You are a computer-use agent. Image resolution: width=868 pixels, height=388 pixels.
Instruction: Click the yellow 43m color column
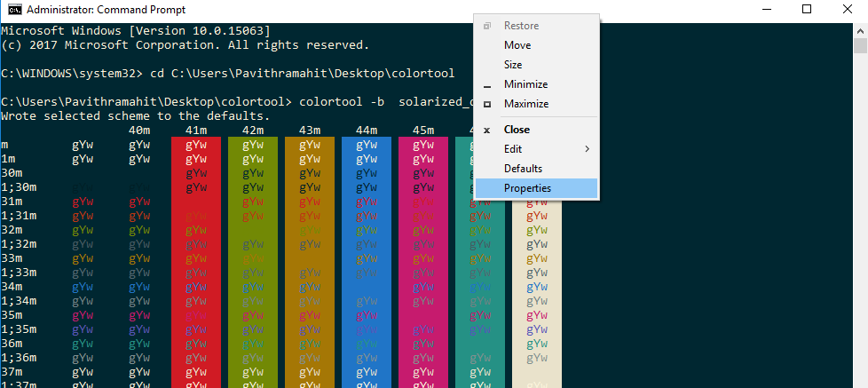tap(310, 266)
